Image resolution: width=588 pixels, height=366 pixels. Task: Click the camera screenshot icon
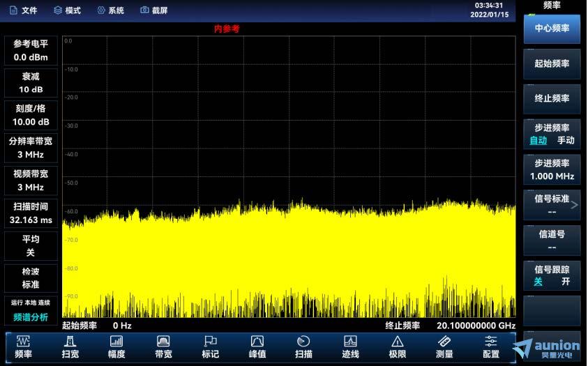145,10
